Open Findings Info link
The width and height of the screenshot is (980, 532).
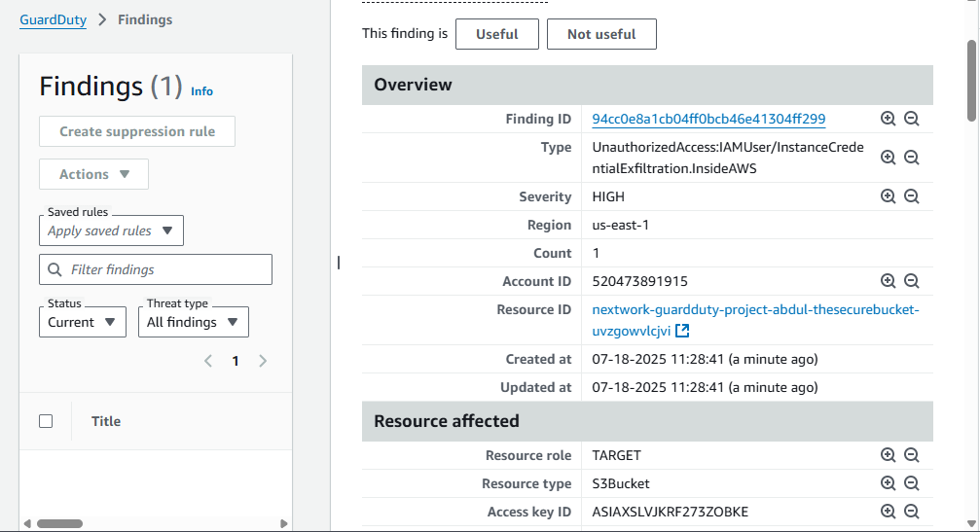click(201, 91)
